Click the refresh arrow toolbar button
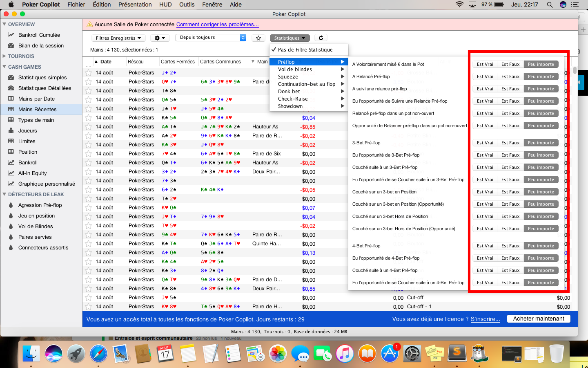 pos(321,38)
